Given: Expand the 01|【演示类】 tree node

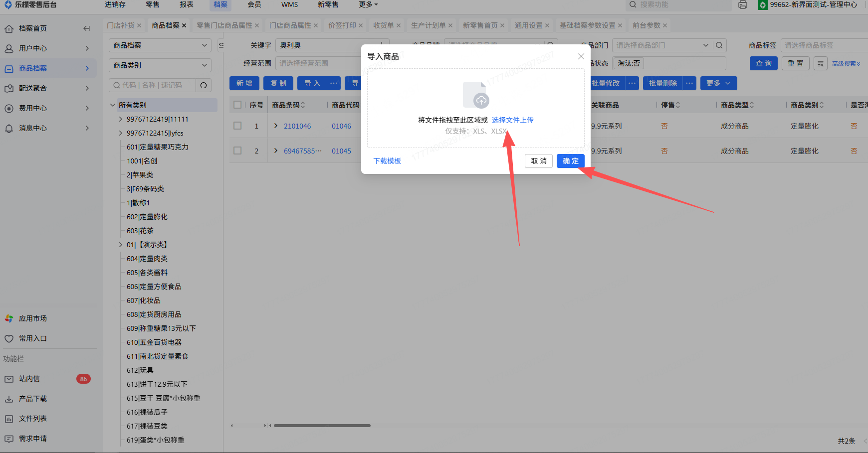Looking at the screenshot, I should [x=121, y=245].
